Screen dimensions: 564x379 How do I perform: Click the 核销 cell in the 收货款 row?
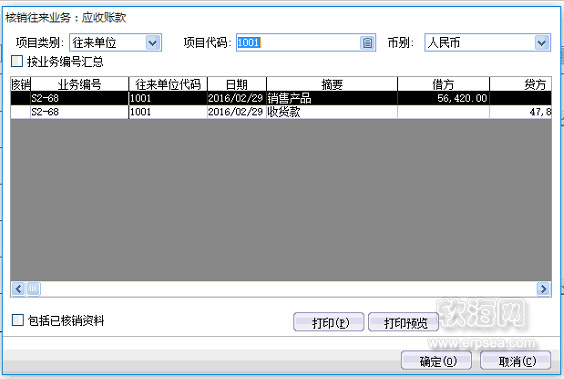coord(21,112)
